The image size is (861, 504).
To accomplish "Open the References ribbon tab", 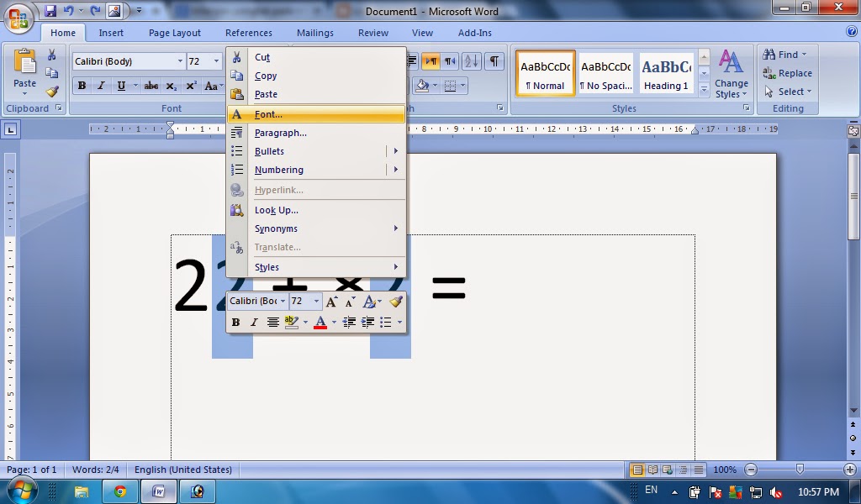I will (x=249, y=33).
